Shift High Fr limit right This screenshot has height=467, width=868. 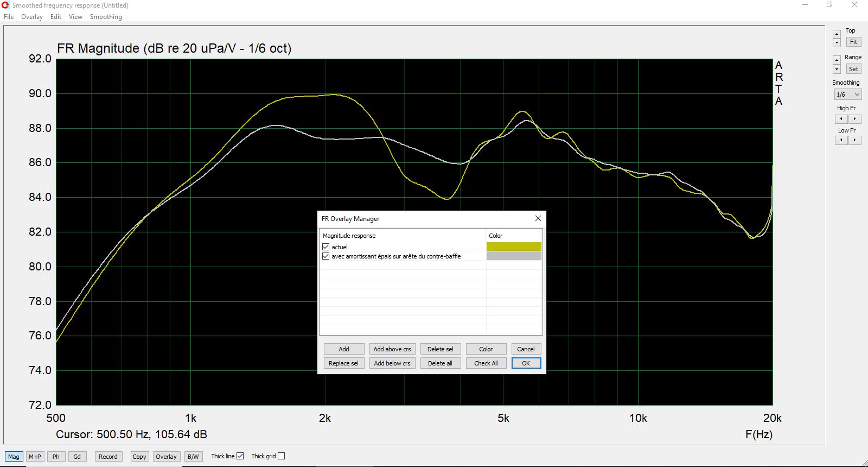coord(854,119)
